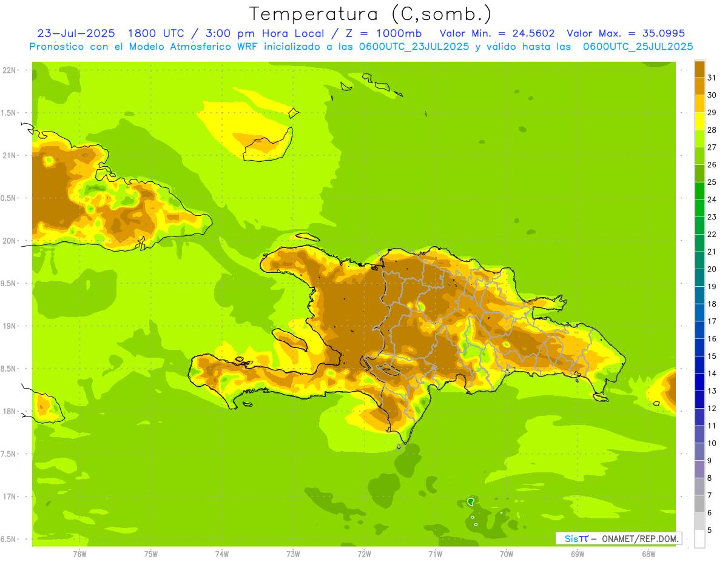Image resolution: width=728 pixels, height=562 pixels.
Task: Click the '69W' longitude label
Action: click(578, 554)
